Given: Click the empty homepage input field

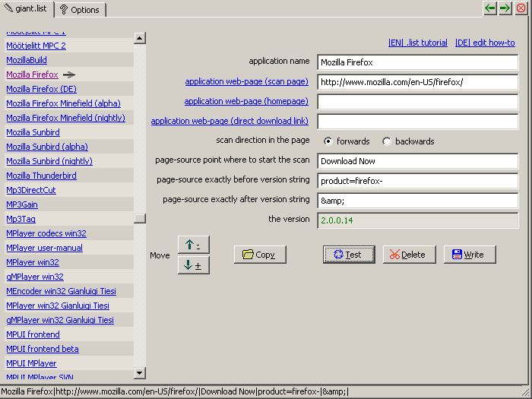Looking at the screenshot, I should pyautogui.click(x=418, y=102).
